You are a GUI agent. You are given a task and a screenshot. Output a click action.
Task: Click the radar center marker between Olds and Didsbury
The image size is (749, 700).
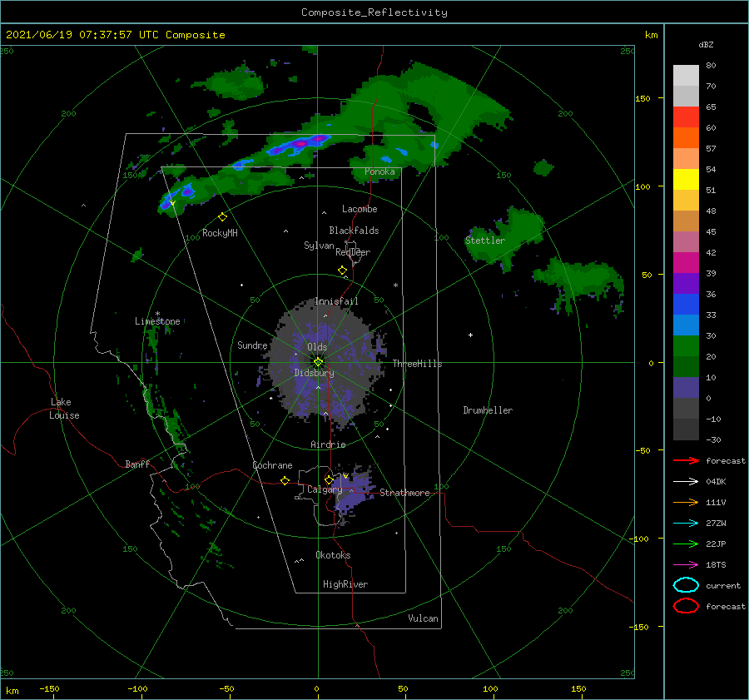[318, 362]
